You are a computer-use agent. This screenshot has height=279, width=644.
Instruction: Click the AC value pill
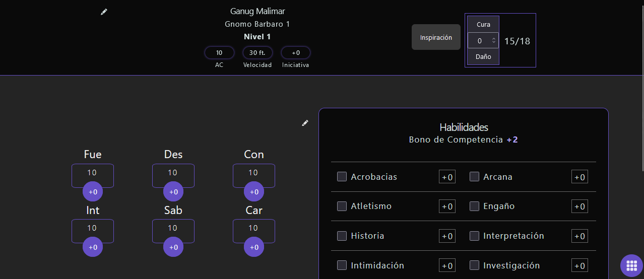click(x=219, y=53)
